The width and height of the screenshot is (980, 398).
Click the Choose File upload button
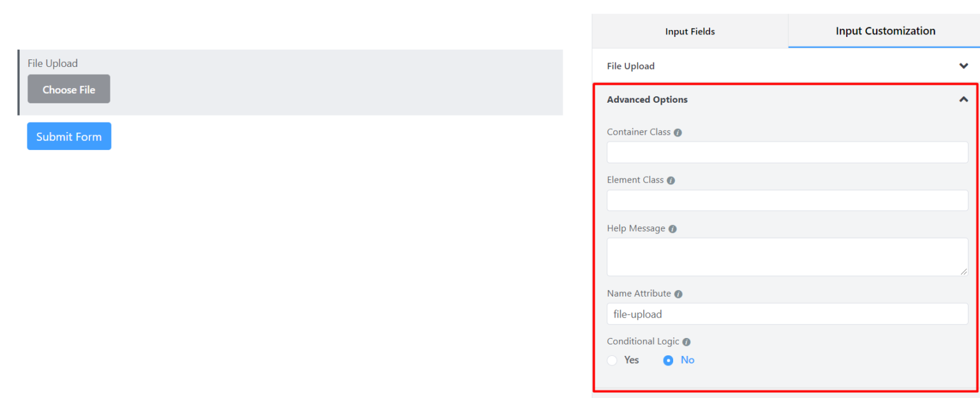pyautogui.click(x=68, y=89)
